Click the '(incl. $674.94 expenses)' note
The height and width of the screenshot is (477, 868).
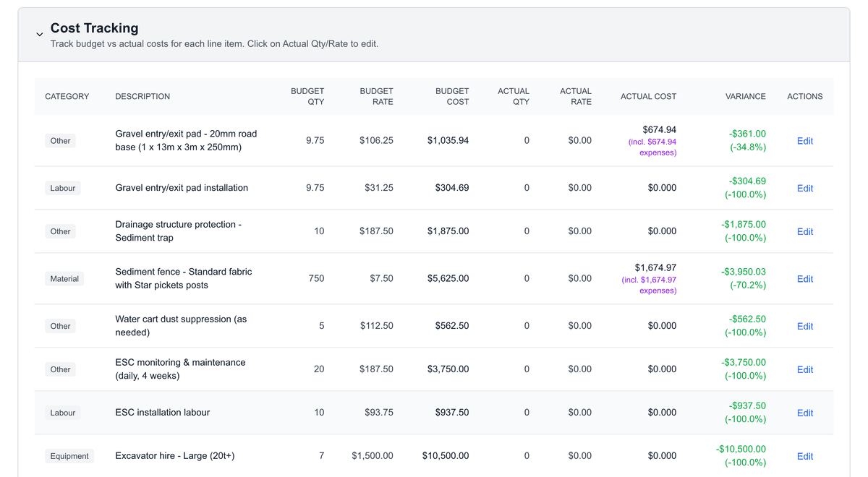point(652,147)
